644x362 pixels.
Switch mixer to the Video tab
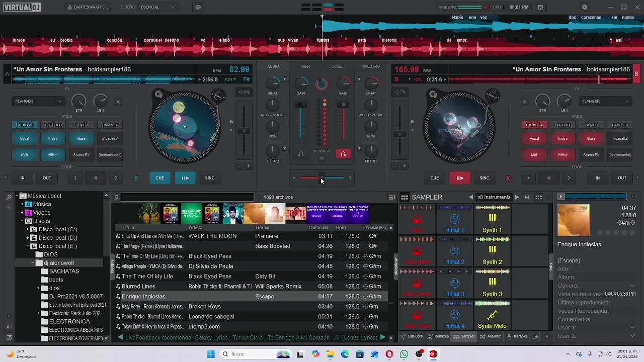tap(305, 66)
